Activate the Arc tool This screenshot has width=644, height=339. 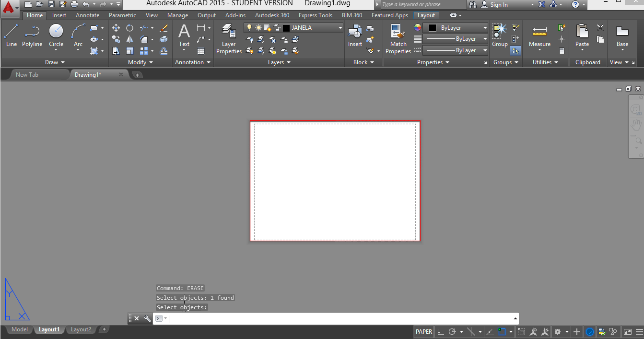(78, 35)
